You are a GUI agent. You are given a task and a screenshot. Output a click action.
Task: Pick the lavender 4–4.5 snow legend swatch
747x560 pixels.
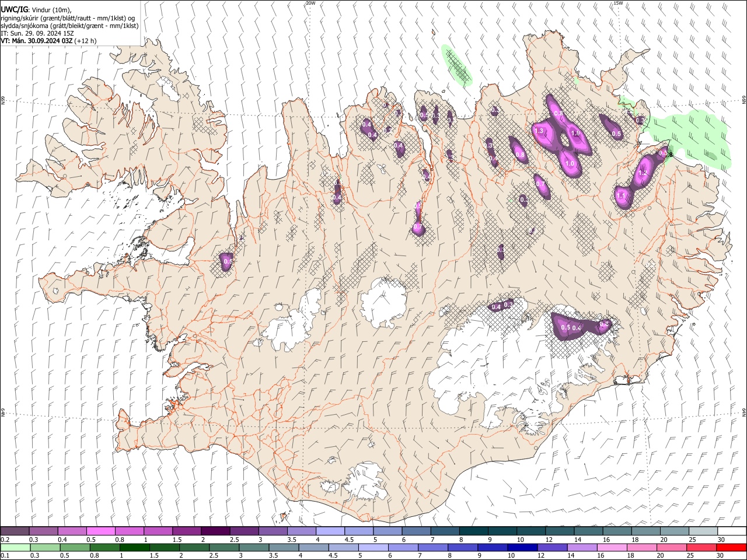tap(330, 531)
